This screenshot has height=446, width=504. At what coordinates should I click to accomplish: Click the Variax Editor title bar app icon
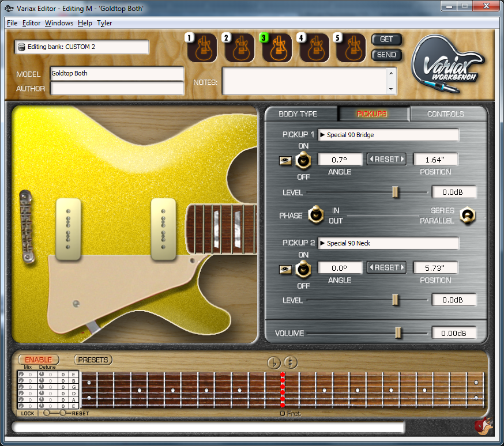click(x=9, y=9)
